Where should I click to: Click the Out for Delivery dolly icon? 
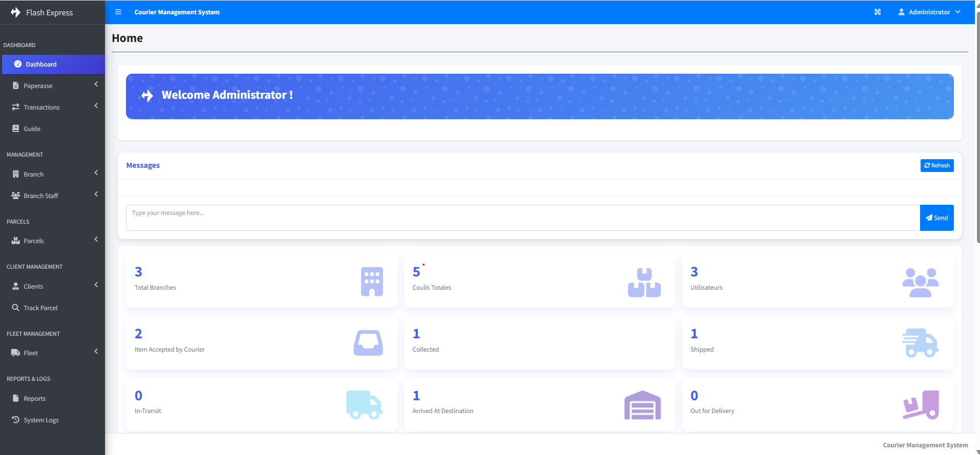click(921, 405)
